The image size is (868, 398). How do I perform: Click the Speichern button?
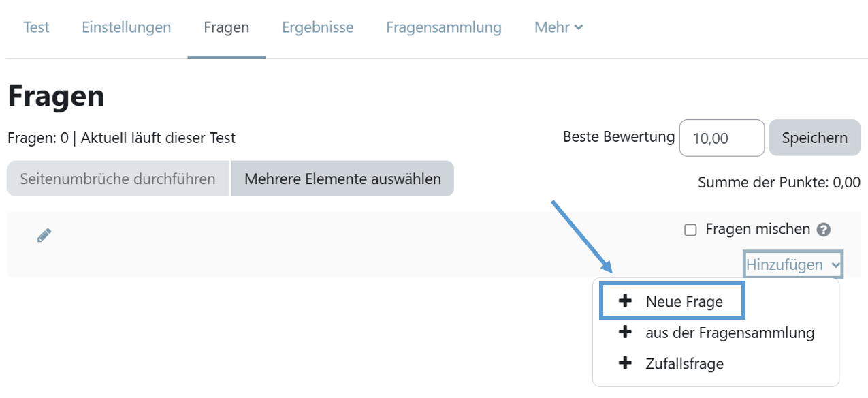[815, 138]
